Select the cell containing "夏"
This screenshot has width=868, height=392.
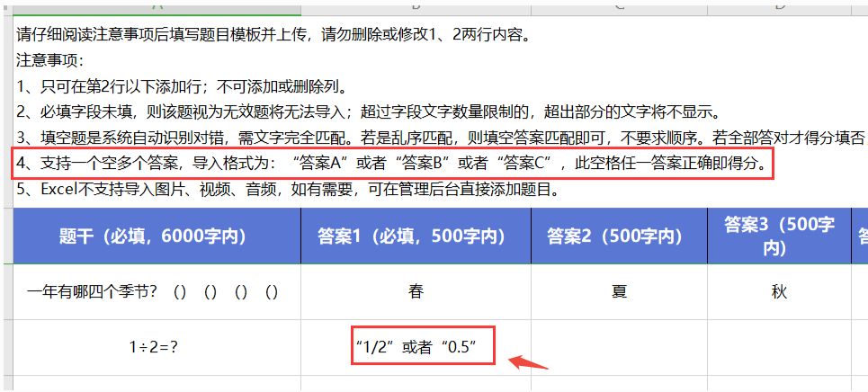(x=619, y=292)
